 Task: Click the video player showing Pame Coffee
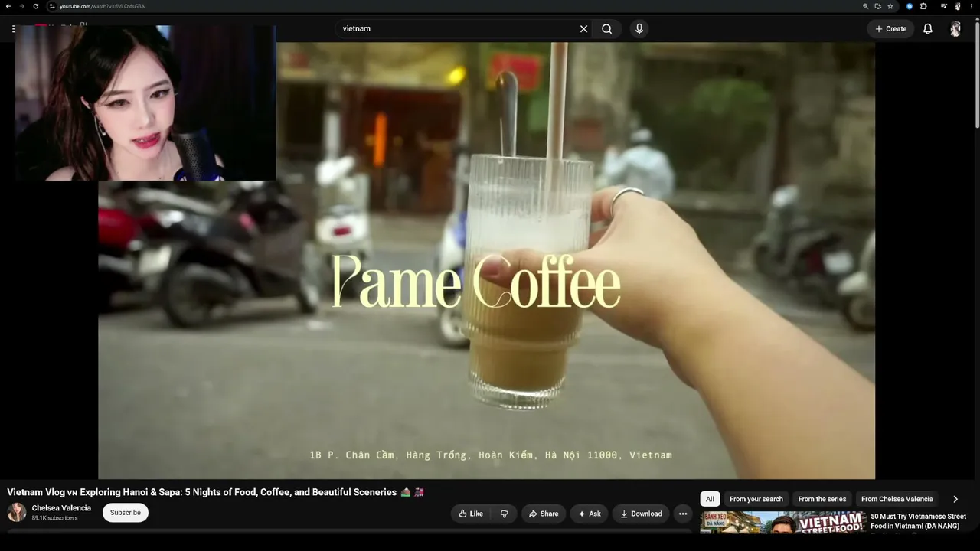(486, 260)
